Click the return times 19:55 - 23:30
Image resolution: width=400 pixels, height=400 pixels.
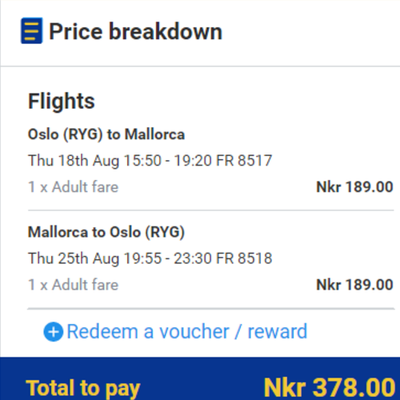(x=168, y=259)
